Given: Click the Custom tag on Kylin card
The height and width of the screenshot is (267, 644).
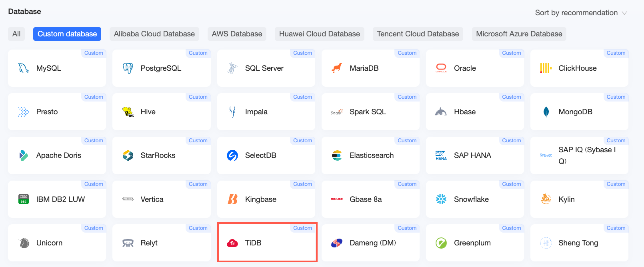Looking at the screenshot, I should pyautogui.click(x=616, y=184).
